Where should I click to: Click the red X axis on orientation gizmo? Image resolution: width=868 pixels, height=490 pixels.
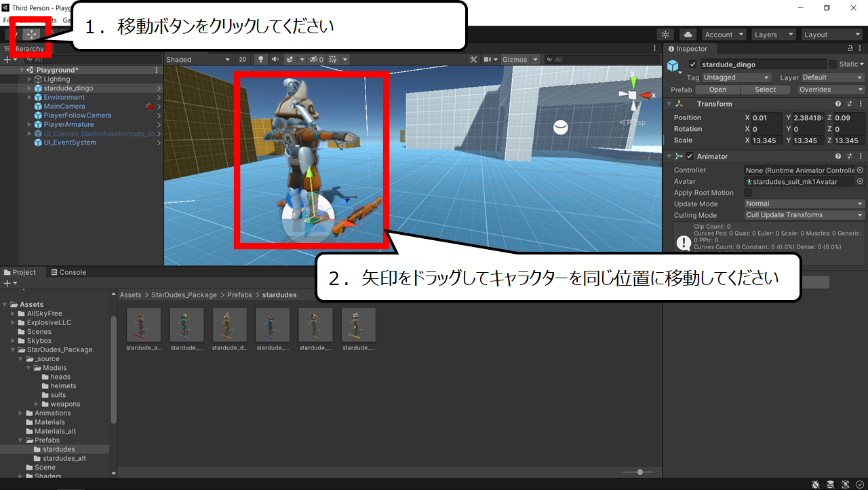tap(646, 96)
